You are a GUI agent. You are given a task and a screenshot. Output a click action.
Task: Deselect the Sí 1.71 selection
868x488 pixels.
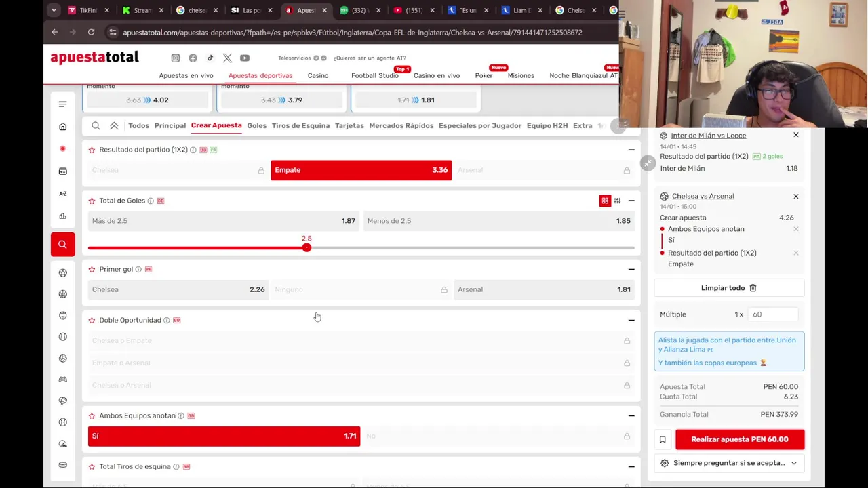click(x=224, y=436)
